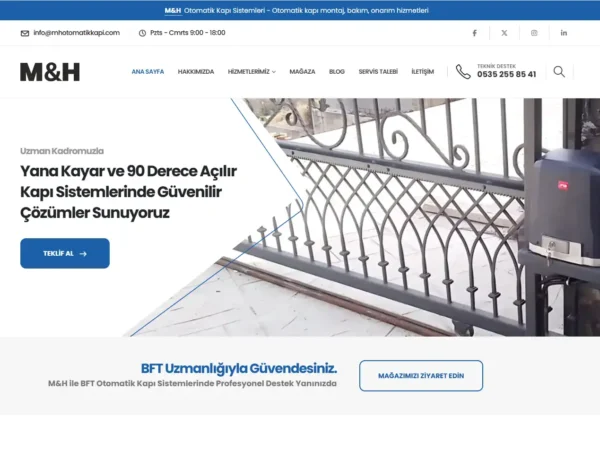Click the 0535 255 85 41 phone number
The height and width of the screenshot is (450, 600).
click(x=507, y=74)
